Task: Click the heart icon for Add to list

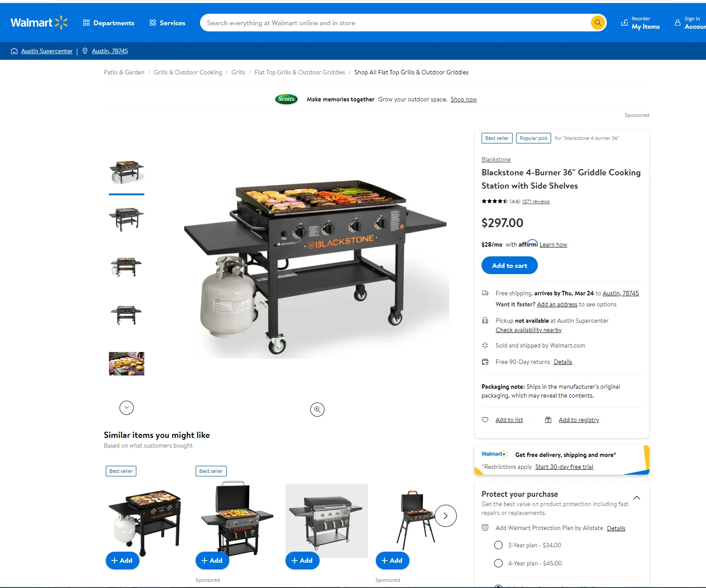Action: pyautogui.click(x=485, y=420)
